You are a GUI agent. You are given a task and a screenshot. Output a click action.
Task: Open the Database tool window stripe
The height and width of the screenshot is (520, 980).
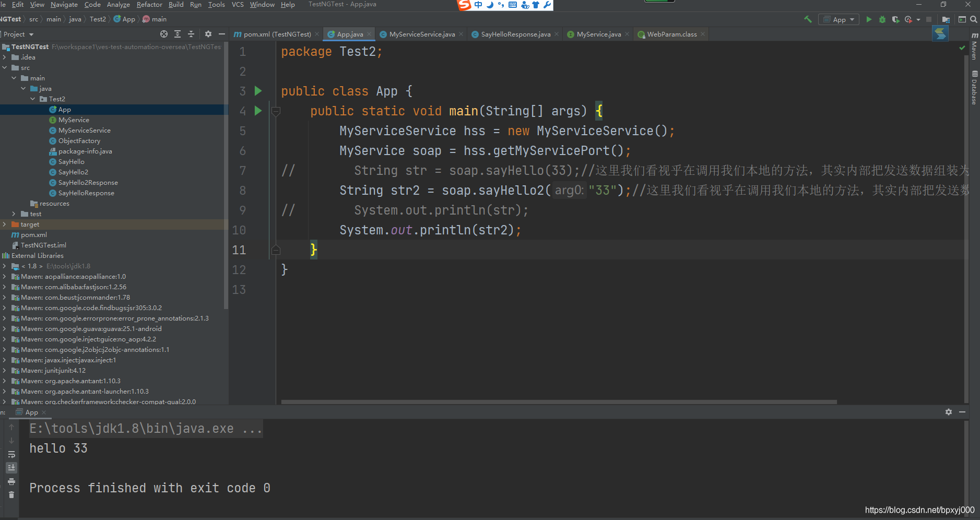coord(974,87)
